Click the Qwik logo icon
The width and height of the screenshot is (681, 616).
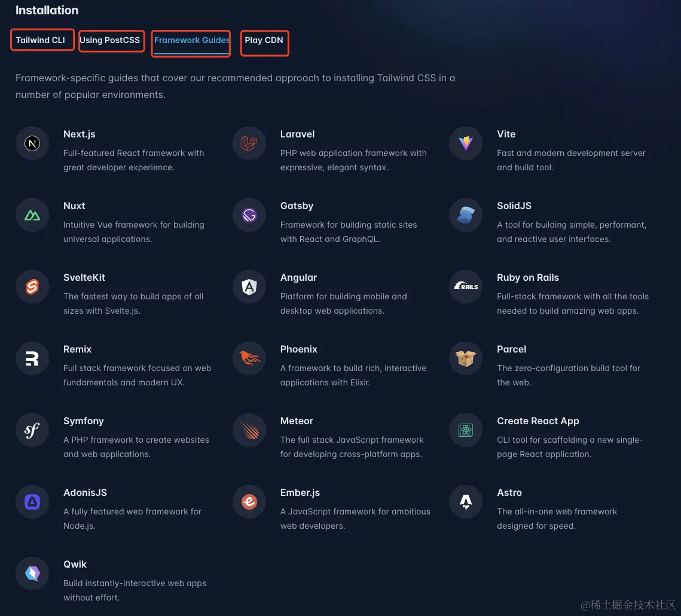coord(32,574)
